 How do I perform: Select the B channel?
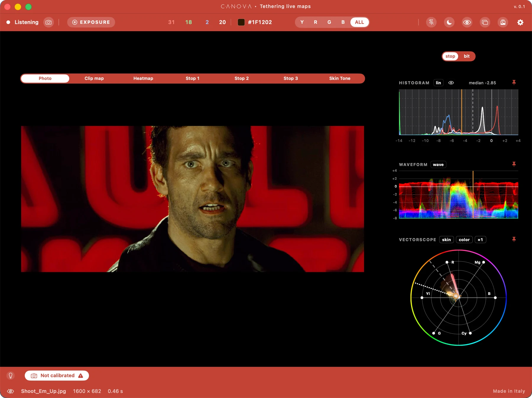(343, 22)
